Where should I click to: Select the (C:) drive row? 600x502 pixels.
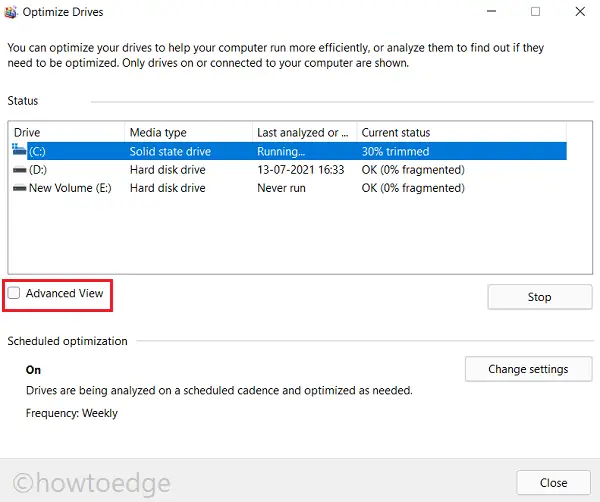(x=289, y=151)
